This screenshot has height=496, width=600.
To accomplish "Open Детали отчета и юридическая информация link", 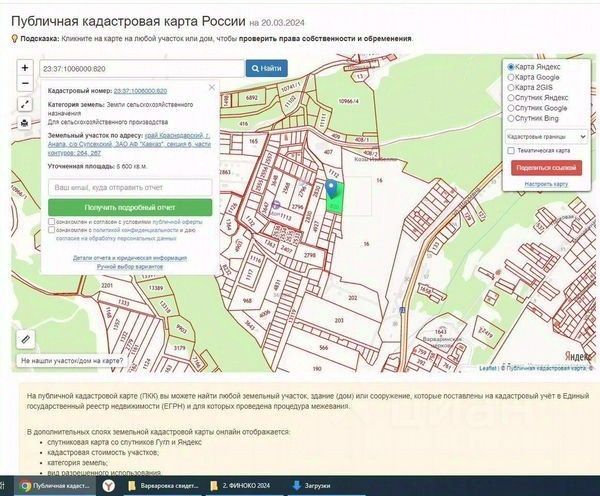I will click(130, 258).
